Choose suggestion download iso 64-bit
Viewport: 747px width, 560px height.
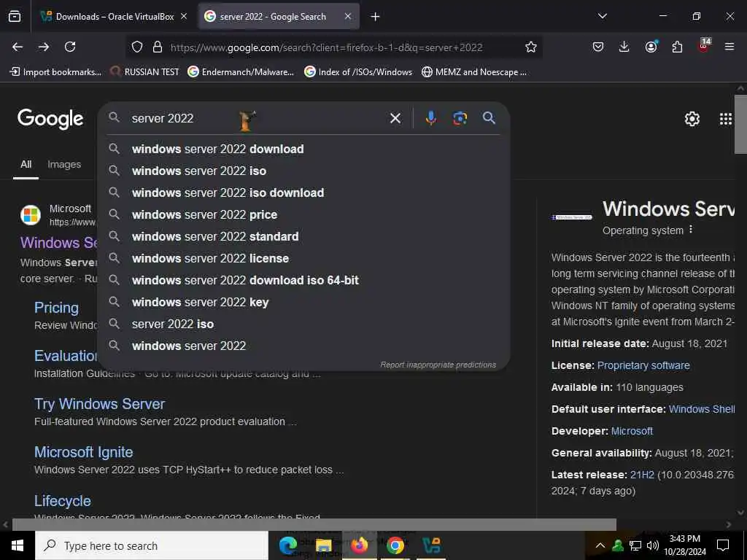coord(304,281)
